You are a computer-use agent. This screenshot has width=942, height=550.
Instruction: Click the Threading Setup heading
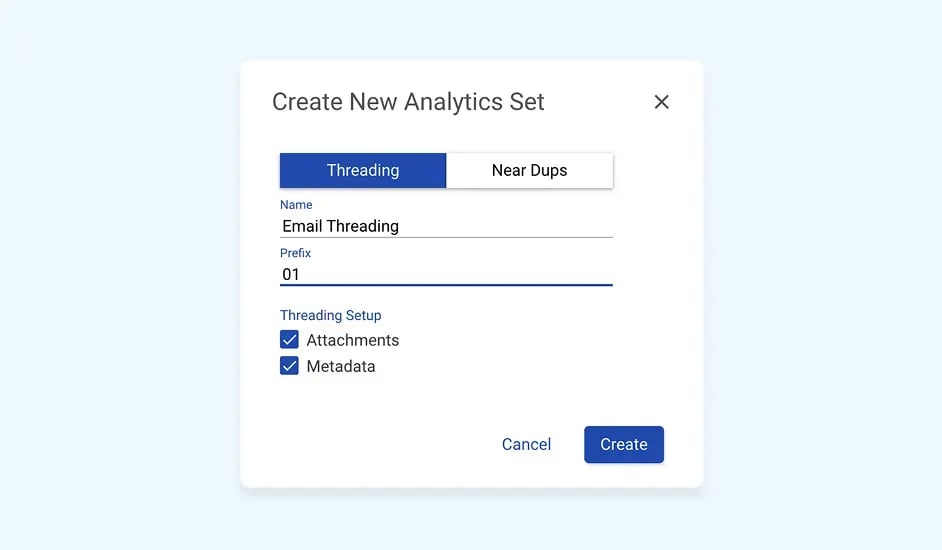[330, 315]
